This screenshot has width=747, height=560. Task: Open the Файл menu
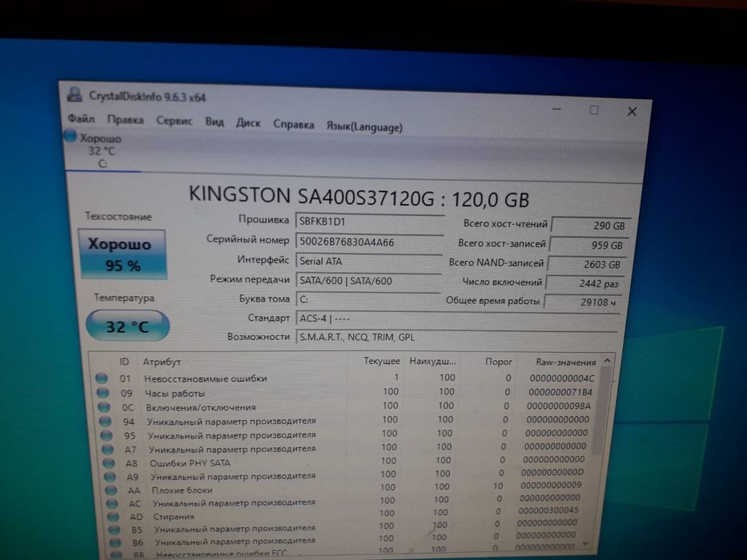tap(81, 118)
